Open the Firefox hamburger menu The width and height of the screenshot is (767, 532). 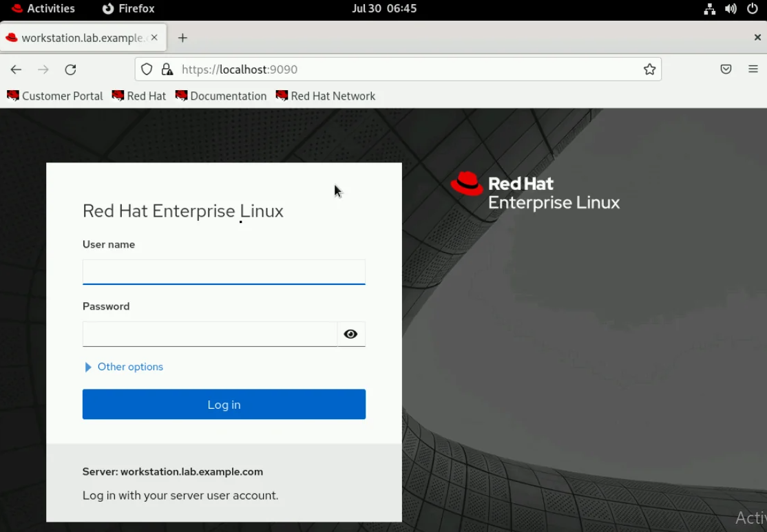753,69
